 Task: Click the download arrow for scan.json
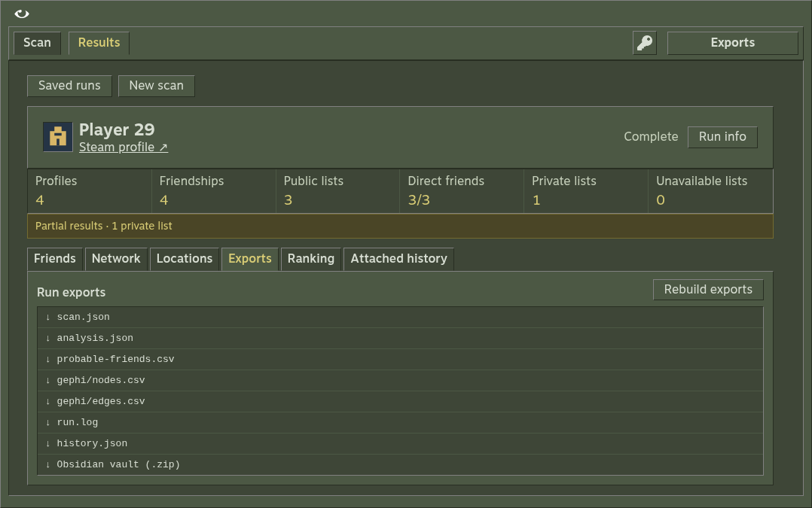click(x=47, y=317)
